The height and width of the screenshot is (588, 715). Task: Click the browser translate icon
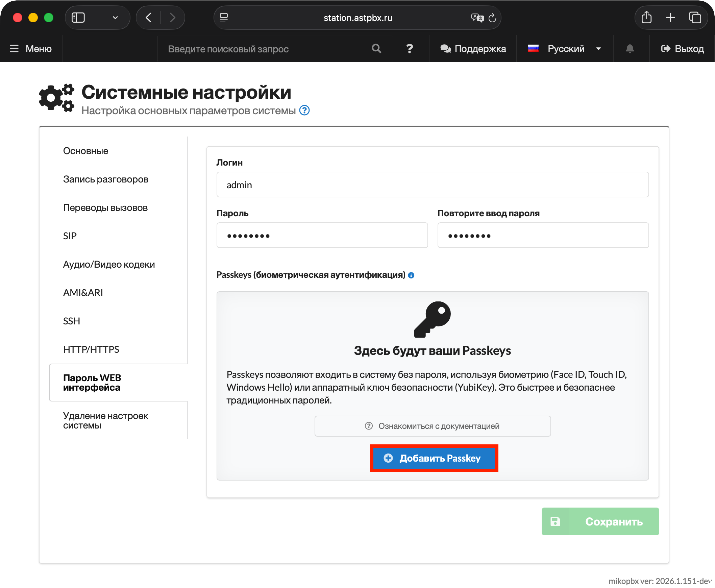477,18
